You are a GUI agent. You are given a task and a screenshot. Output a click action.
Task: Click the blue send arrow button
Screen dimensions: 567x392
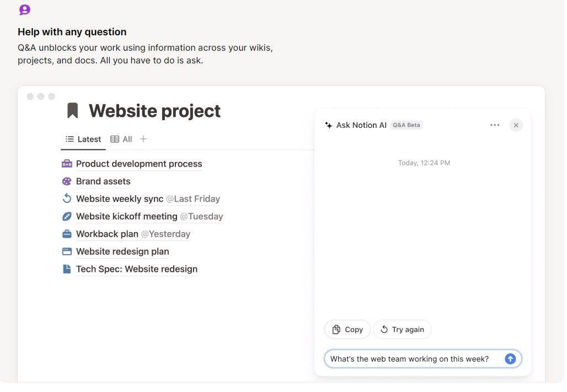[x=510, y=359]
